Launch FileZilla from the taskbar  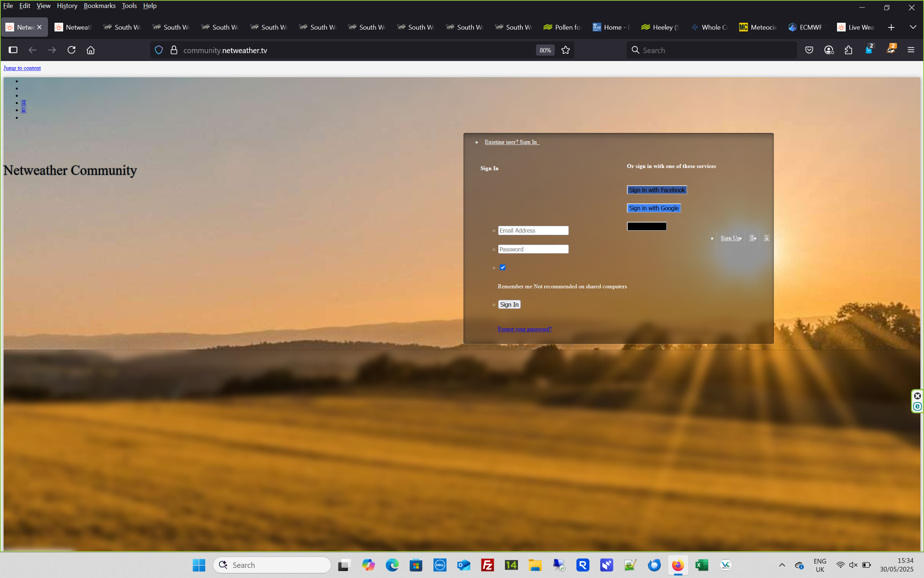(x=488, y=565)
